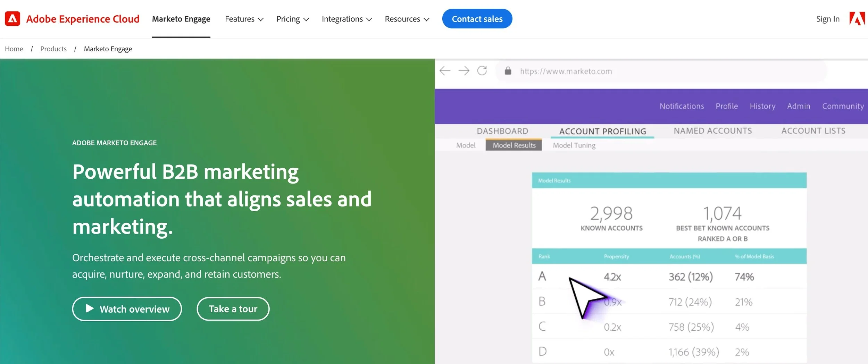Click rank letter A in the table
The image size is (868, 364).
(542, 276)
